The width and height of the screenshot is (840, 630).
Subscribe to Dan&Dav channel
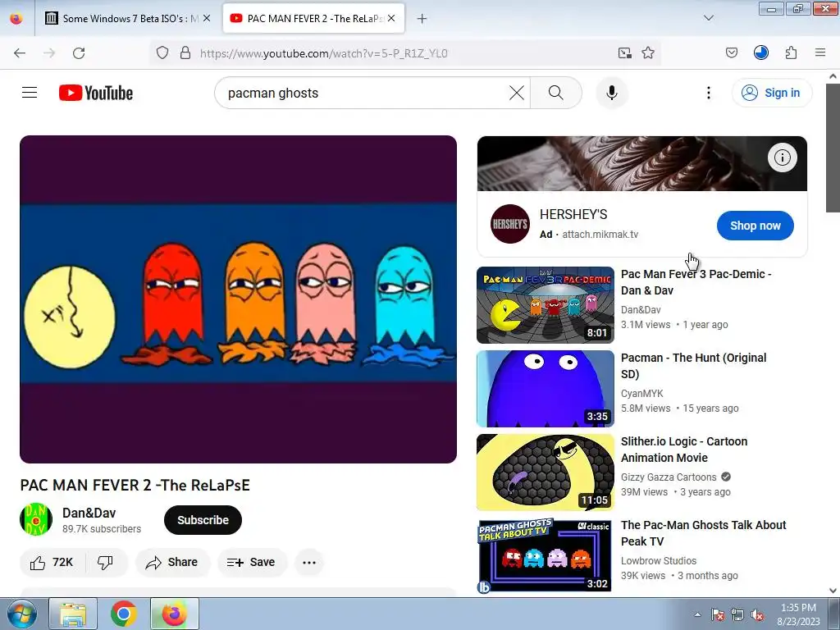tap(203, 519)
